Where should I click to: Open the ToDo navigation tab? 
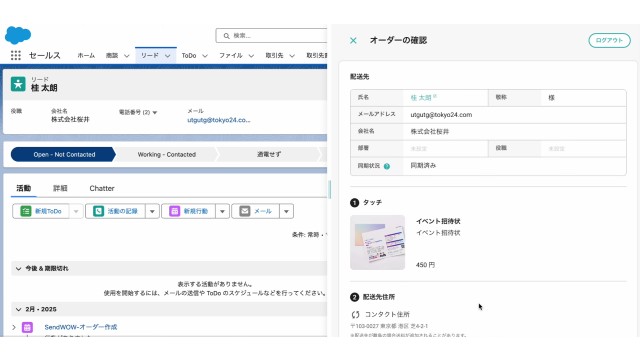pos(189,56)
